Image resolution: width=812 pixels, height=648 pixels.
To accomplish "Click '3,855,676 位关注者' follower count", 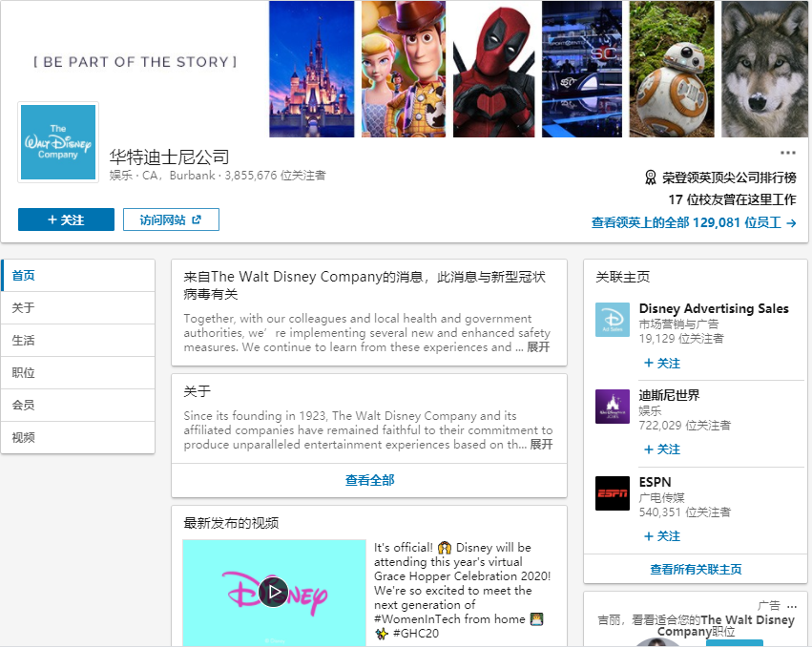I will coord(275,176).
